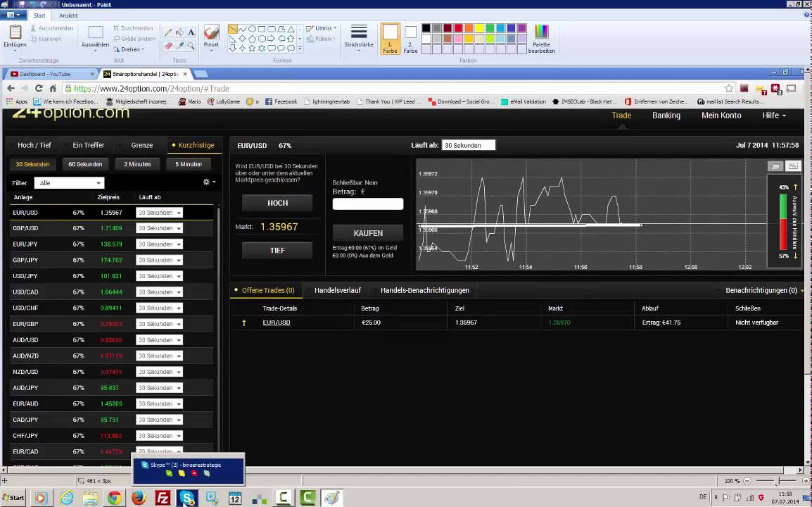Select 2. Farbe background color
Viewport: 812px width, 507px height.
point(411,38)
